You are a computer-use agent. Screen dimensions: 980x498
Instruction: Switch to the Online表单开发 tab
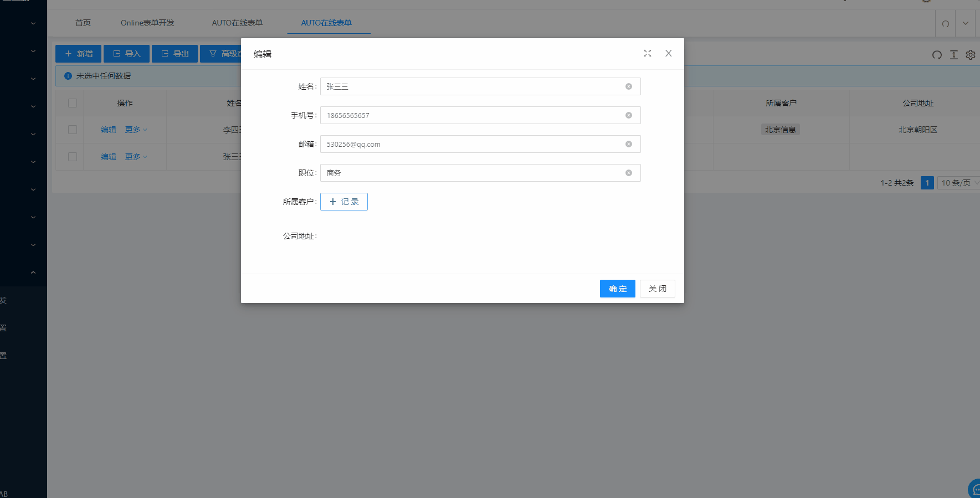(x=147, y=23)
